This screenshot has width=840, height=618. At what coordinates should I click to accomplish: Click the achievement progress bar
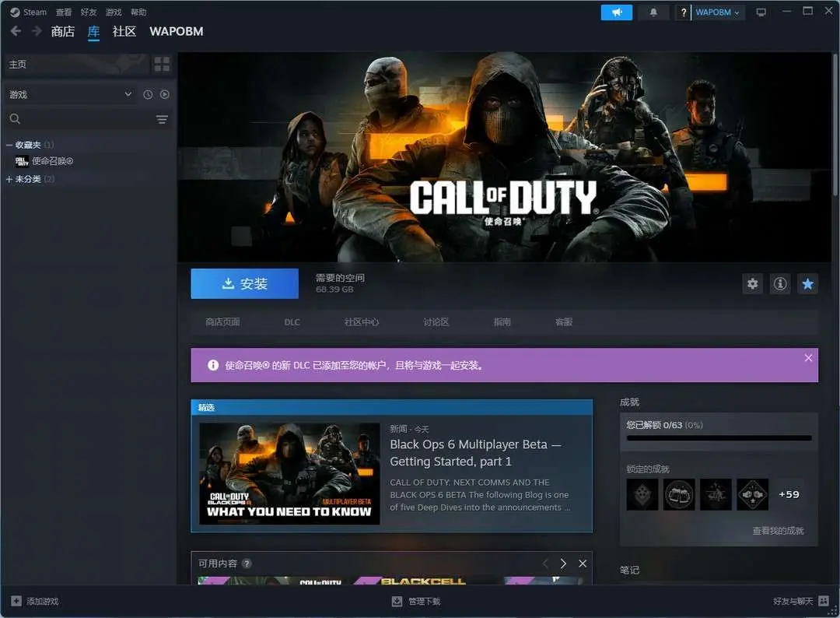(x=719, y=438)
